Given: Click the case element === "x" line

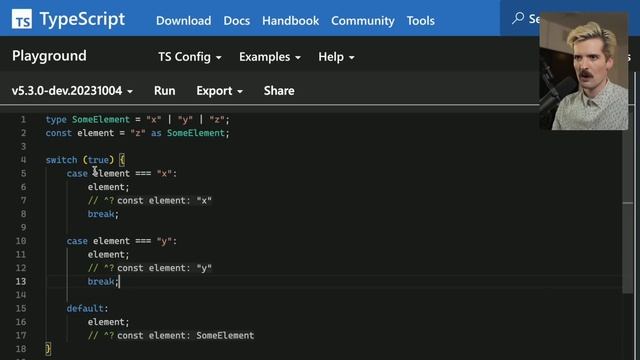Looking at the screenshot, I should click(x=122, y=173).
